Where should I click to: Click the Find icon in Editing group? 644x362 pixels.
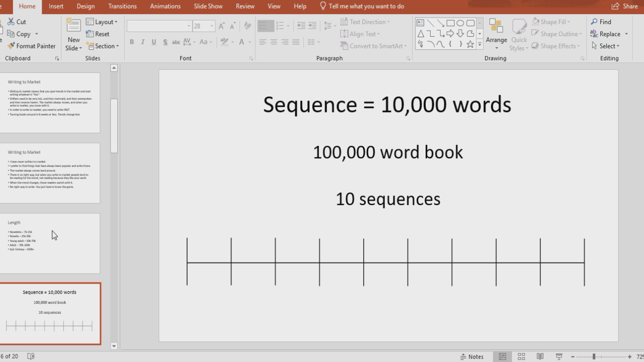[594, 22]
